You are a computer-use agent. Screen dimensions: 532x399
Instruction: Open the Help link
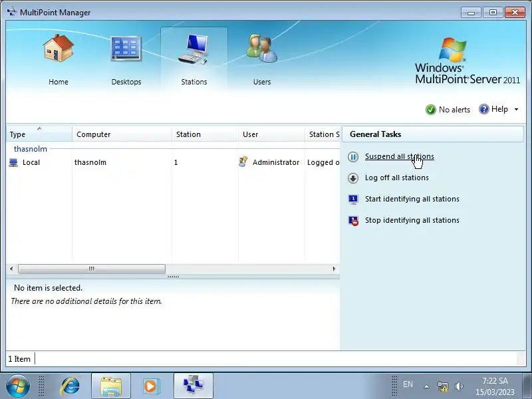click(x=499, y=109)
